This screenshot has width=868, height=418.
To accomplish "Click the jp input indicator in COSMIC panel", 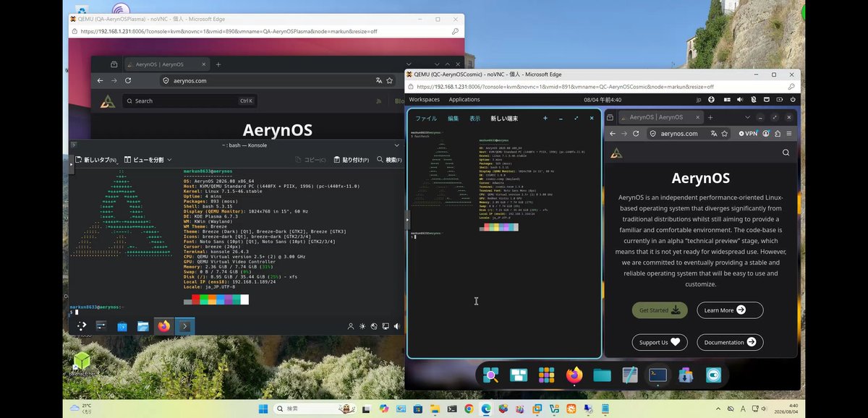I will 698,100.
